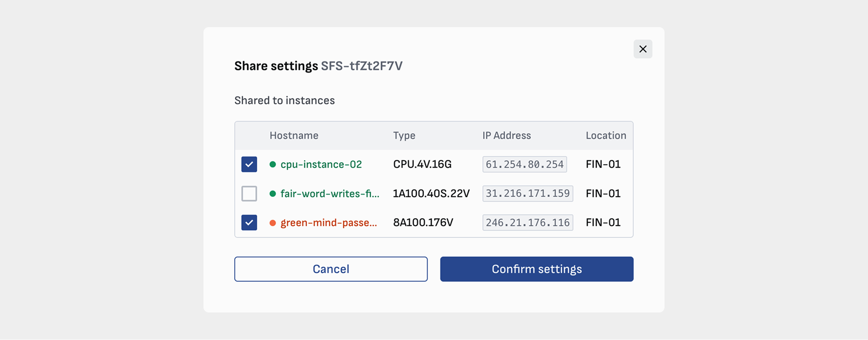This screenshot has width=868, height=340.
Task: Uncheck the green-mind-passe... instance checkbox
Action: tap(249, 223)
